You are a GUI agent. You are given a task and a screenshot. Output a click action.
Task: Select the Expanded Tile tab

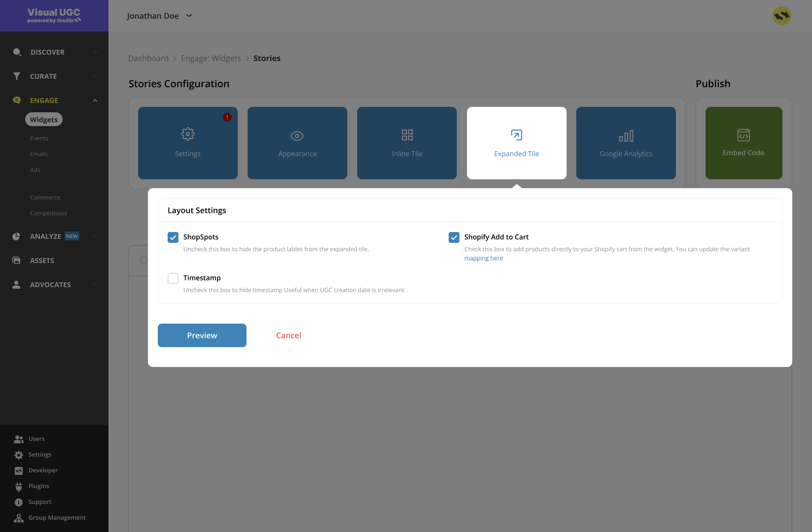coord(516,143)
